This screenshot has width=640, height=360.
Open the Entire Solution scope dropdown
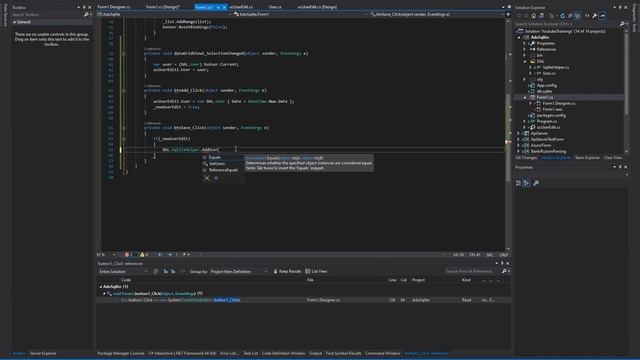point(123,271)
